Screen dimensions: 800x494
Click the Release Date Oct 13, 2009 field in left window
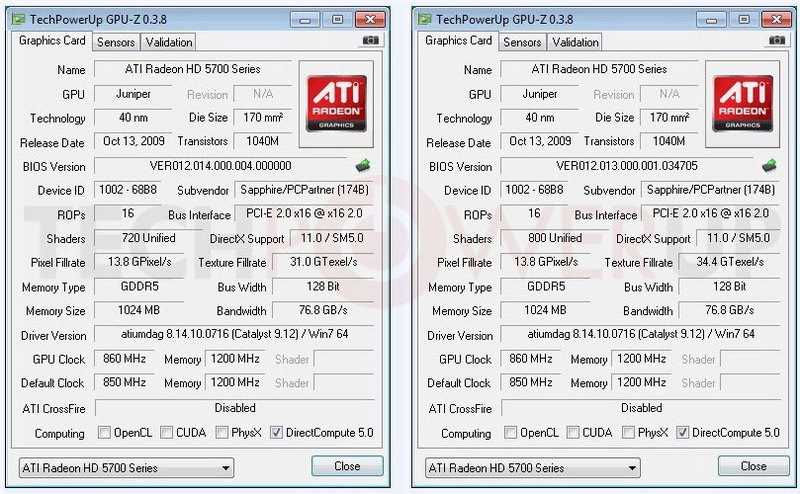point(133,141)
